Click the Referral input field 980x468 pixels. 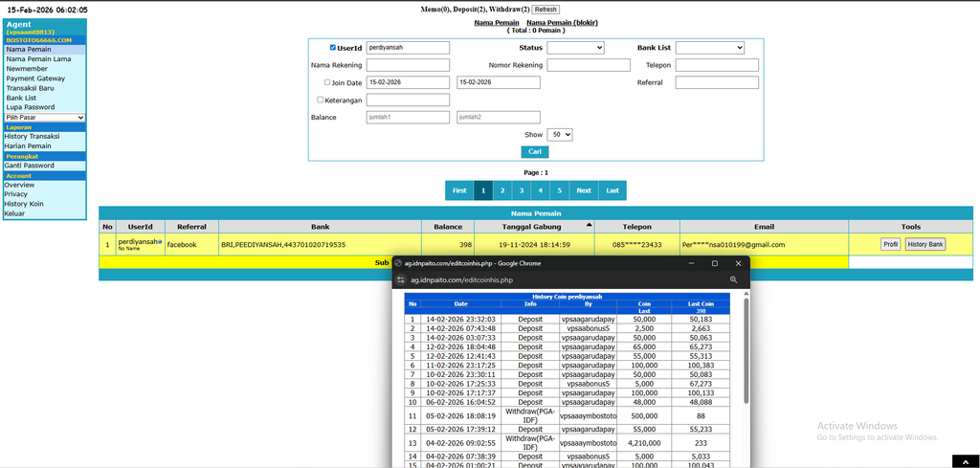[x=717, y=82]
